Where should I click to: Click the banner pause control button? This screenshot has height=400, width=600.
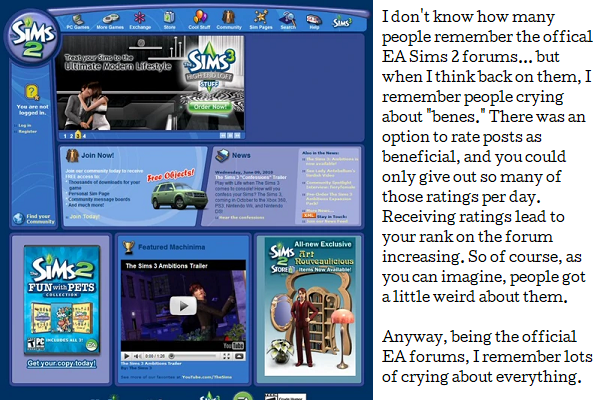pyautogui.click(x=230, y=136)
